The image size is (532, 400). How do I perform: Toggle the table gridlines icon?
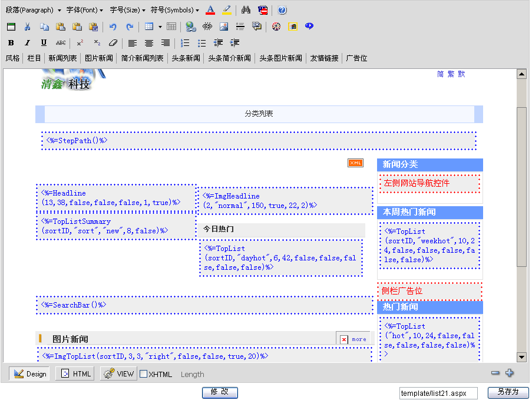(171, 27)
